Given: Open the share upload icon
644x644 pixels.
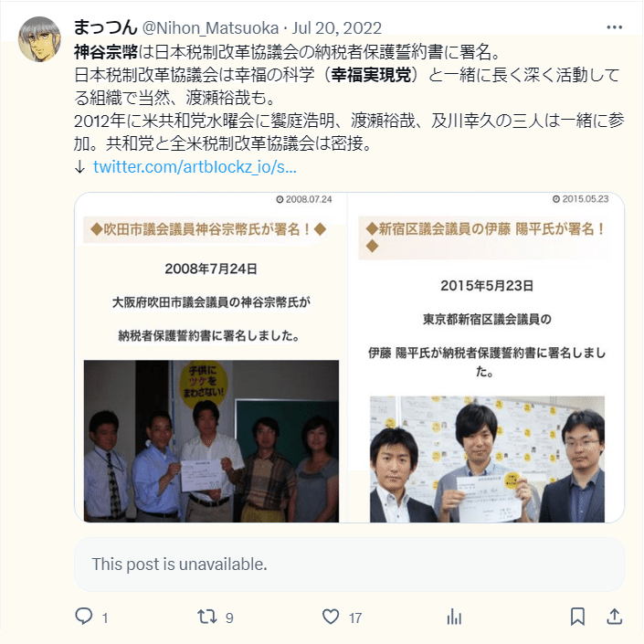Looking at the screenshot, I should coord(614,617).
